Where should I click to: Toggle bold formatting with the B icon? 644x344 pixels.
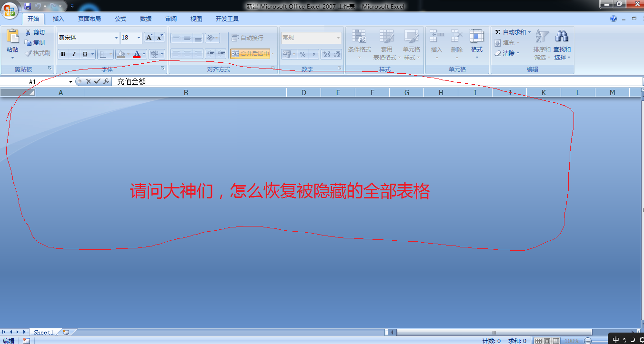click(62, 54)
